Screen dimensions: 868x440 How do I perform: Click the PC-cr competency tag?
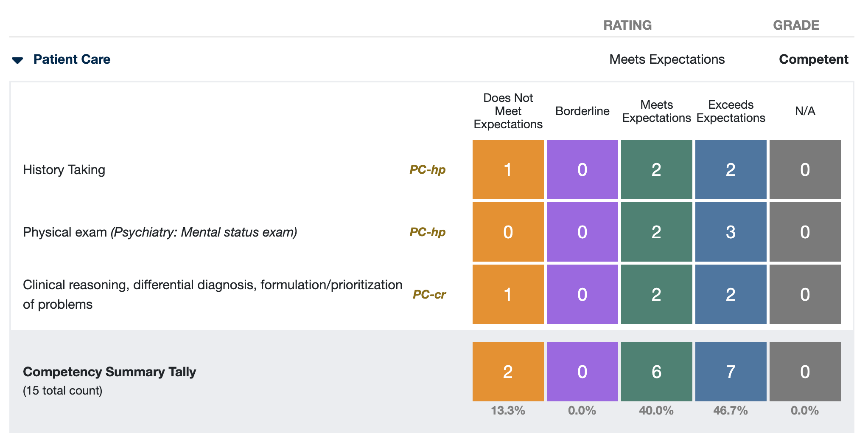[x=429, y=294]
